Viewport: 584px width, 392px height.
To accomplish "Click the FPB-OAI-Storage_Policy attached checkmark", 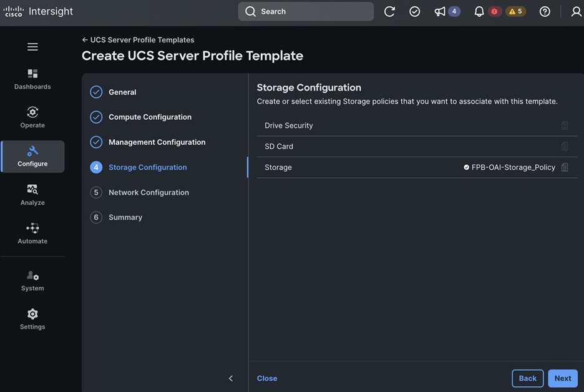I will tap(466, 167).
